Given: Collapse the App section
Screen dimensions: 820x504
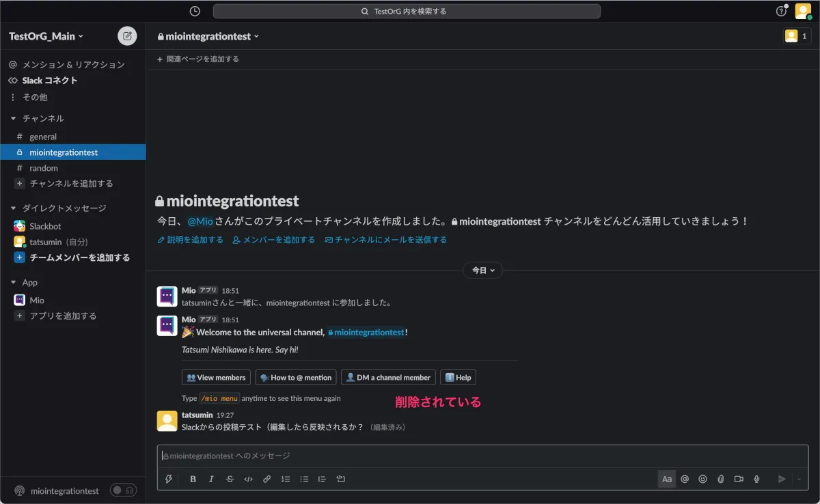Looking at the screenshot, I should [13, 282].
